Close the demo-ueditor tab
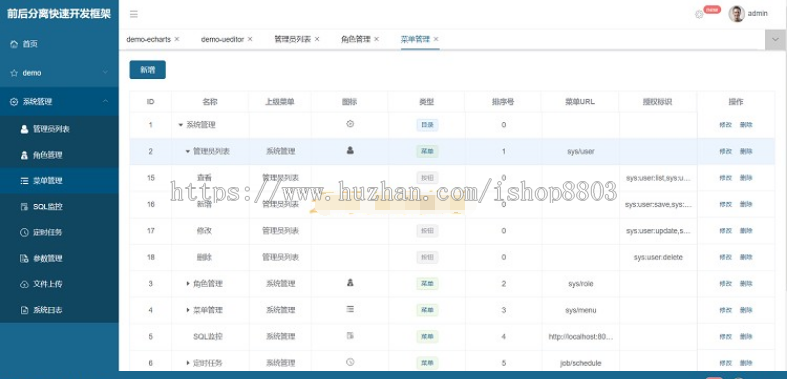The width and height of the screenshot is (789, 379). coord(250,39)
